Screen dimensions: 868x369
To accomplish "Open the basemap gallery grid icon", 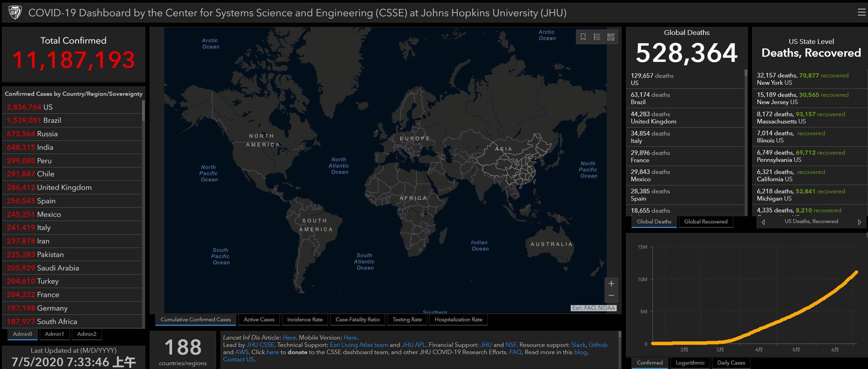I will tap(611, 37).
